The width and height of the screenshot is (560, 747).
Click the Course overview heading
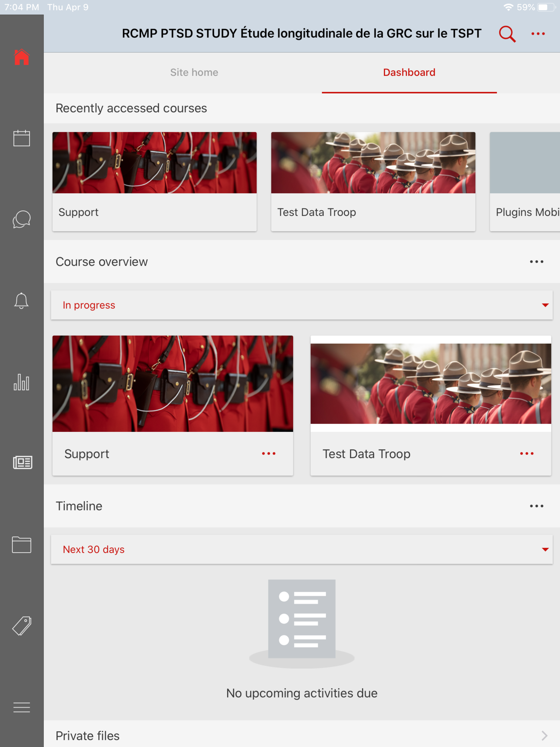102,262
